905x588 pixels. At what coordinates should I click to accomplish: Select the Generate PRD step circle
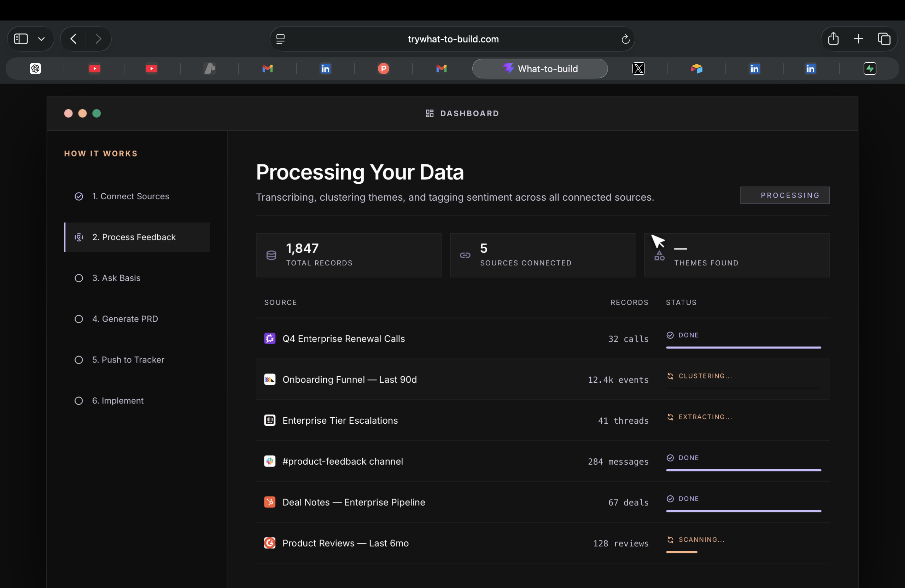pyautogui.click(x=79, y=319)
